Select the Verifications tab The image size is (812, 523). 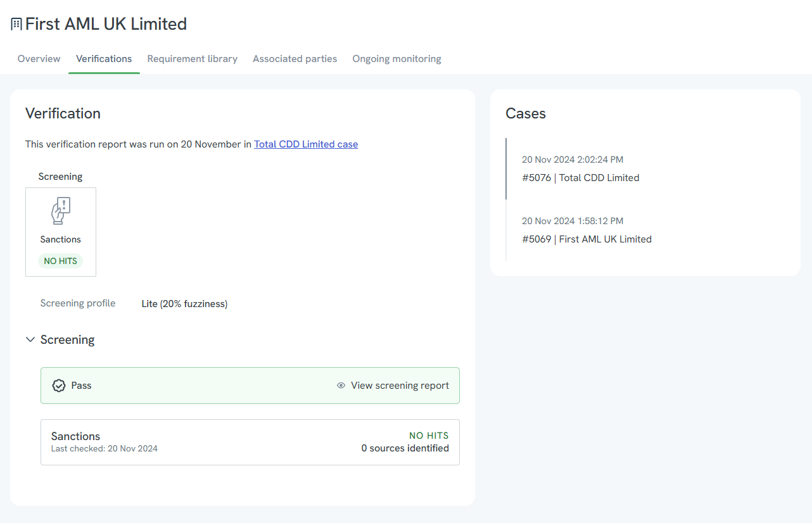pos(104,59)
